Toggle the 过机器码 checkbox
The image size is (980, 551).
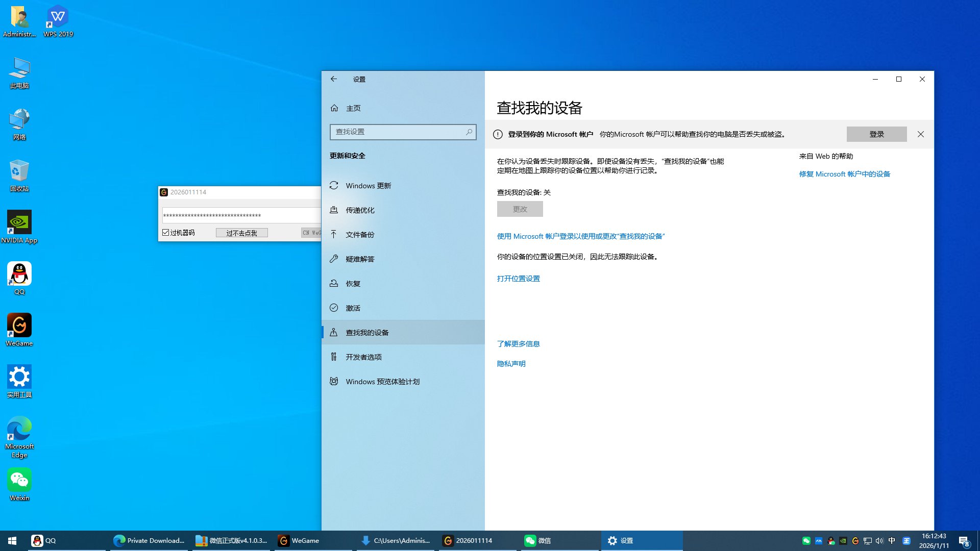[166, 233]
